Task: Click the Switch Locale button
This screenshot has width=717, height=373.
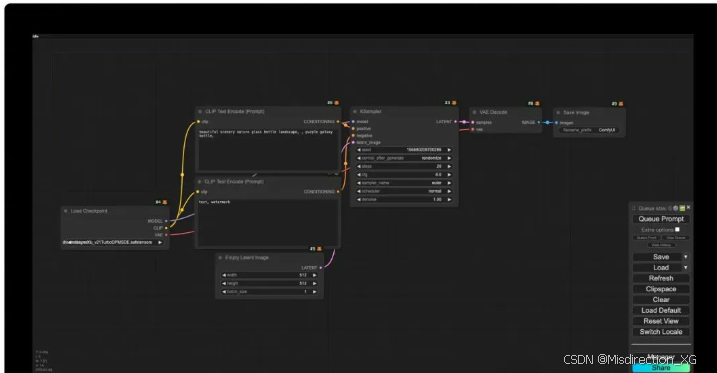Action: pyautogui.click(x=661, y=331)
